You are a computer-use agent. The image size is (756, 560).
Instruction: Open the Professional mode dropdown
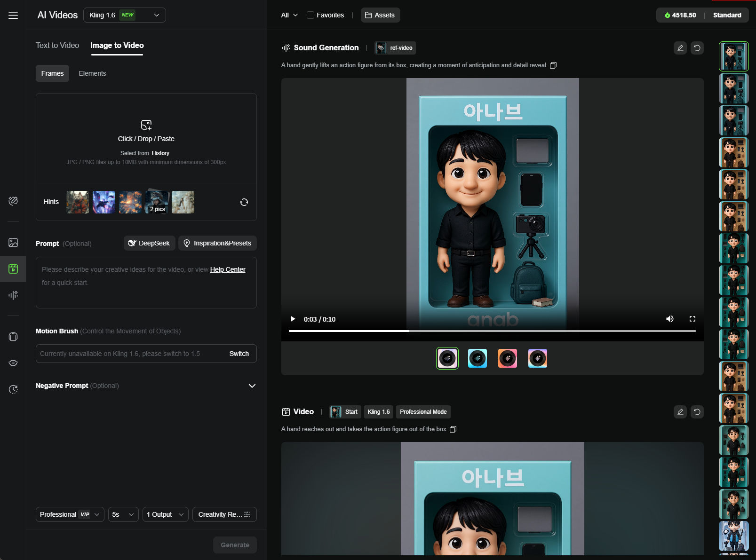point(70,514)
